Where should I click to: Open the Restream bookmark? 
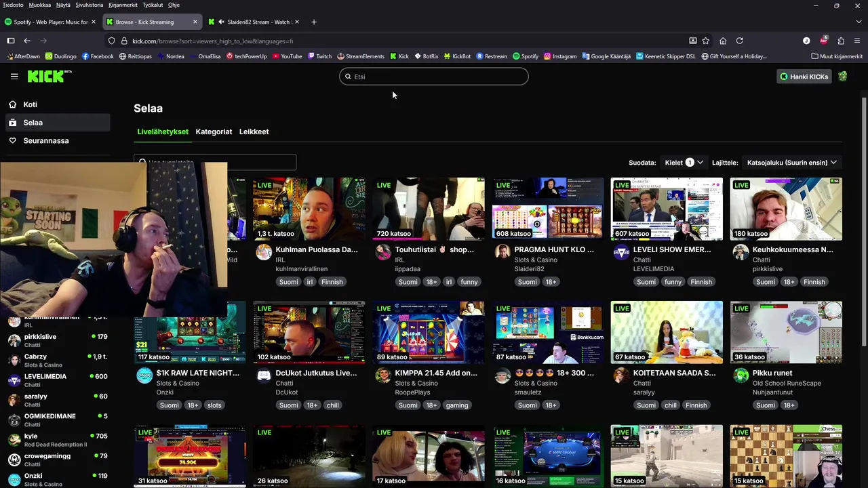coord(492,56)
